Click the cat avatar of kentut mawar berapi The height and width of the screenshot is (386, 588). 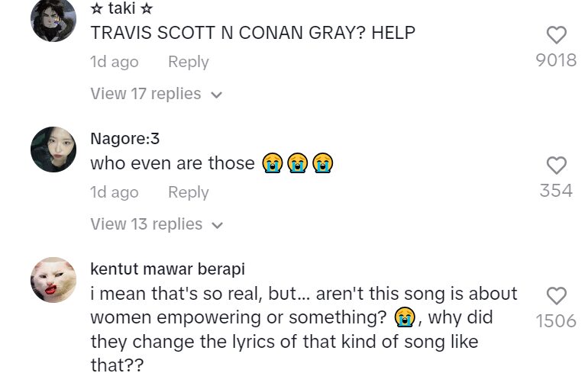point(53,280)
